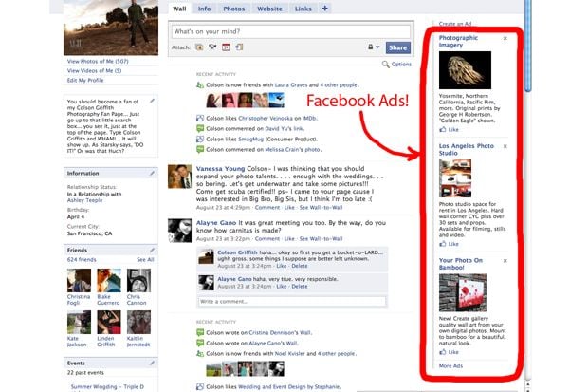Open Ashley Teeple's profile link
Screen dimensions: 588x392
coord(84,200)
